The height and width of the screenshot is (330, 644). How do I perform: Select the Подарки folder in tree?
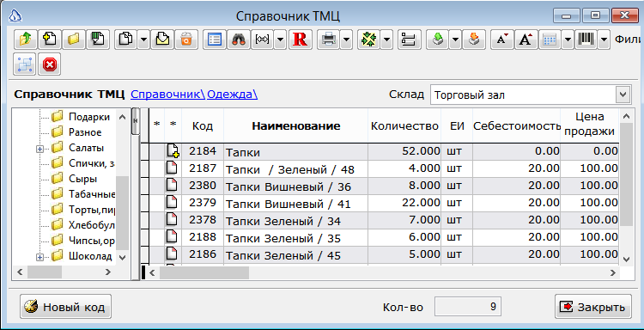point(89,117)
